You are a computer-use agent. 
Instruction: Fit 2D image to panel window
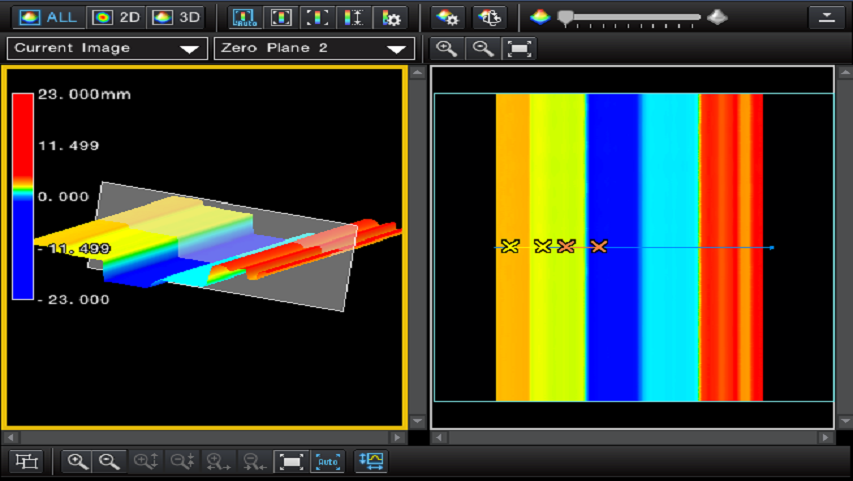(x=518, y=48)
